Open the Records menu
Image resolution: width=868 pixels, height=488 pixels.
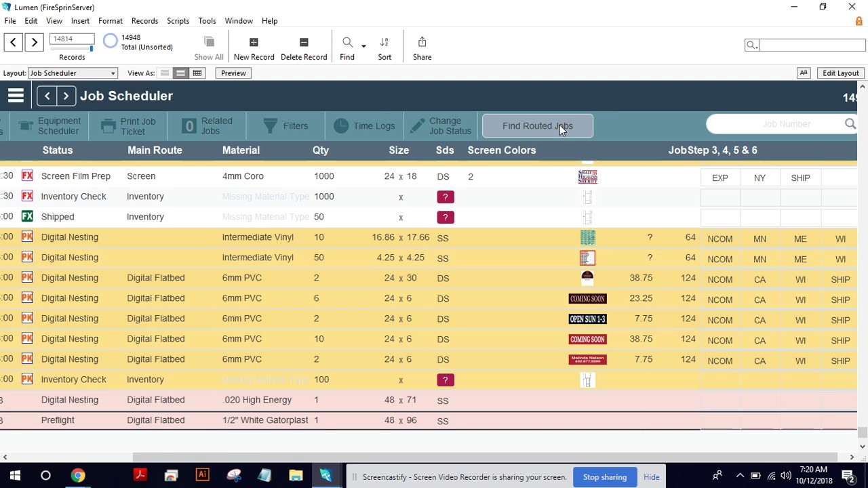(144, 21)
